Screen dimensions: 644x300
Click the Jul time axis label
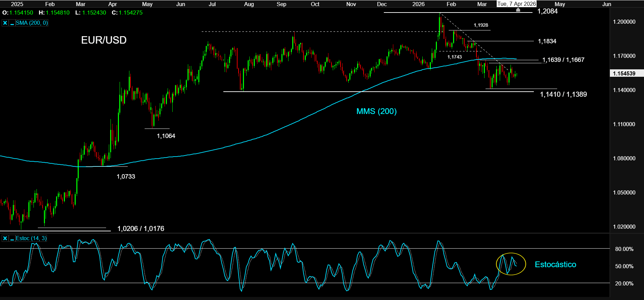(x=212, y=4)
